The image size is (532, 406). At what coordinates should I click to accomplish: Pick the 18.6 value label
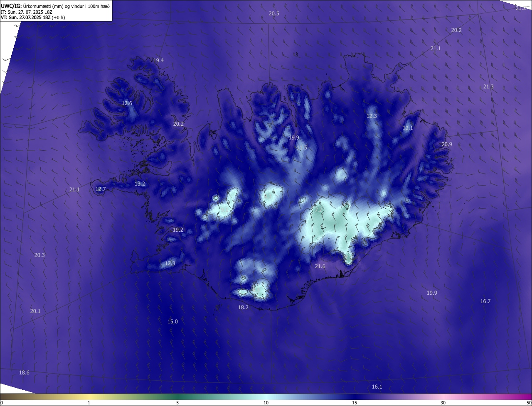click(x=24, y=372)
